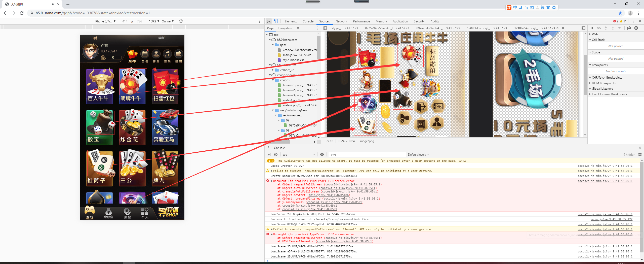
Task: Open console settings gear
Action: 640,154
